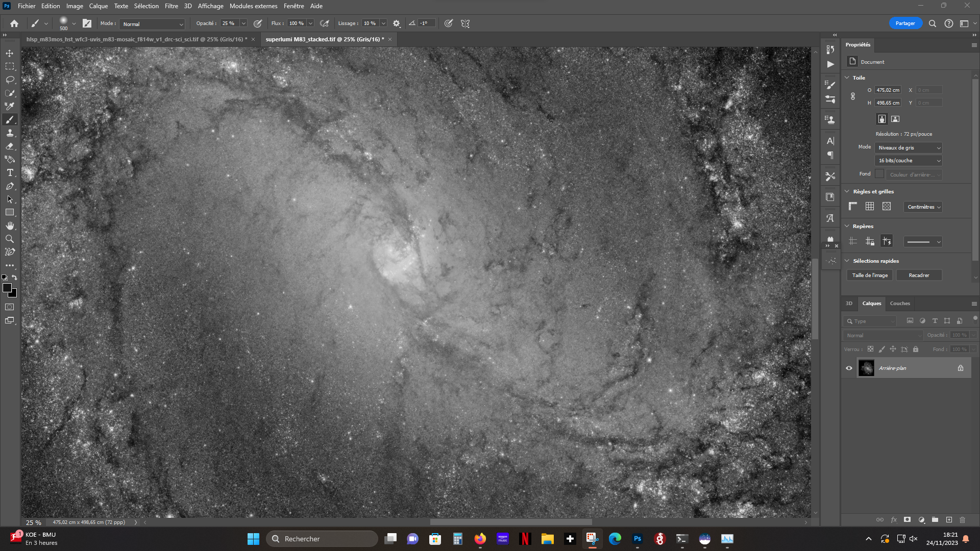Image resolution: width=980 pixels, height=551 pixels.
Task: Open the Niveaux de gris mode dropdown
Action: pos(909,147)
